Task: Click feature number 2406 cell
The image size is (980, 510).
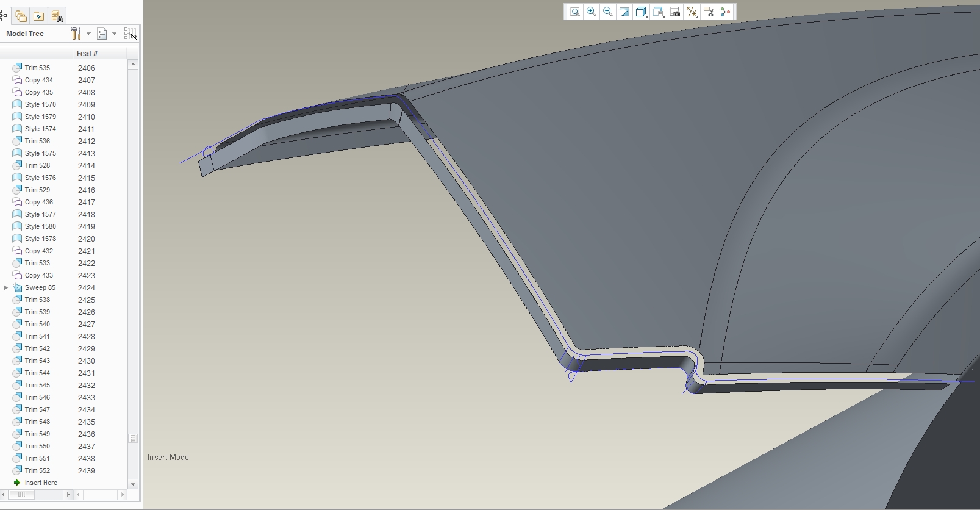Action: tap(87, 68)
